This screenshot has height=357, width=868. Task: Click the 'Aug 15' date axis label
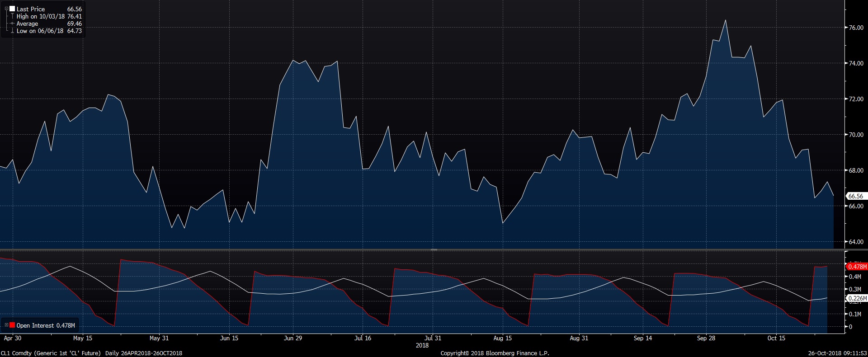503,338
